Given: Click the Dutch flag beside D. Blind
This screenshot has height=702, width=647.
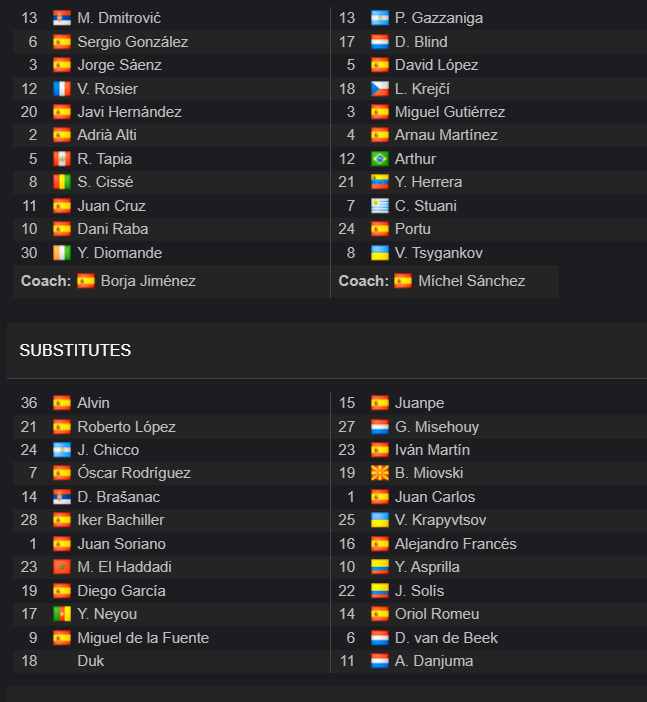Looking at the screenshot, I should 380,42.
